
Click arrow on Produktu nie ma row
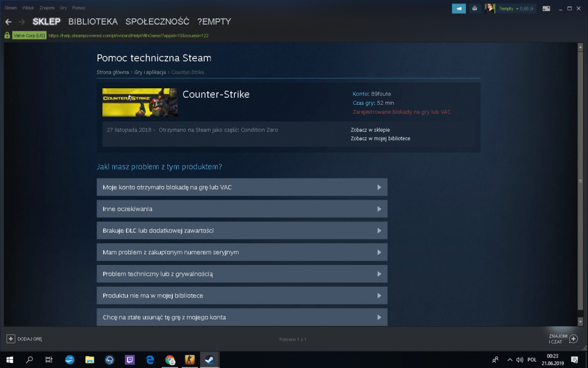click(x=379, y=296)
